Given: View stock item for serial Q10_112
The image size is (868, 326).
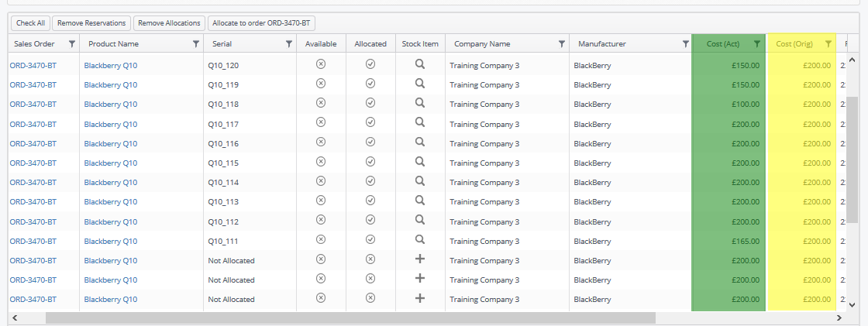Looking at the screenshot, I should (420, 220).
